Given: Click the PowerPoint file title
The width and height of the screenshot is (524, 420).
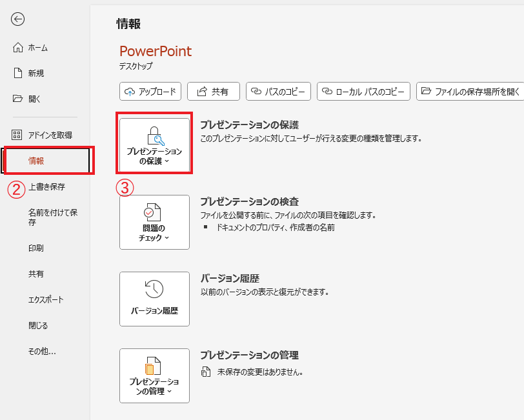Looking at the screenshot, I should tap(156, 51).
